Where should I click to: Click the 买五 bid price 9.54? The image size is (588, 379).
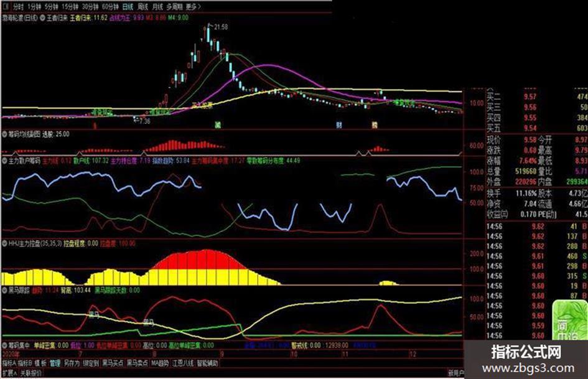click(x=530, y=128)
